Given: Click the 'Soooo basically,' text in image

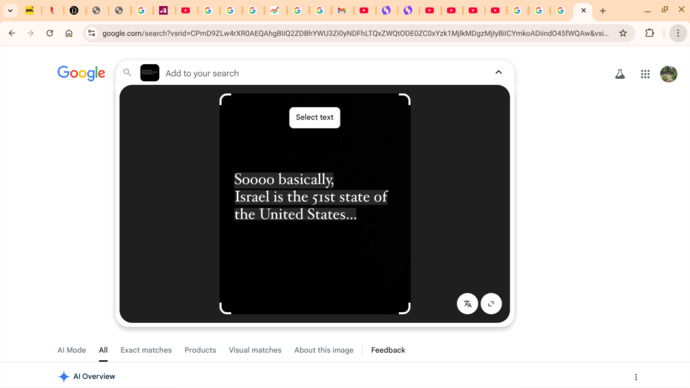Looking at the screenshot, I should [x=284, y=179].
